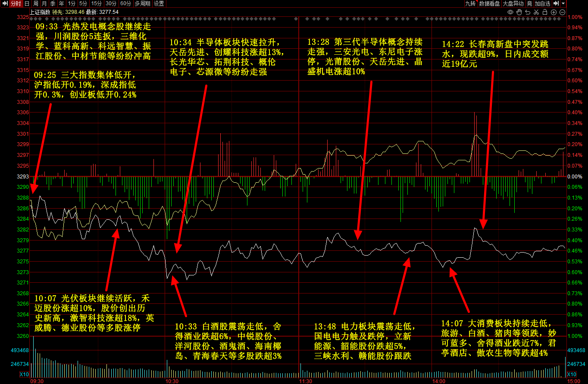588x384 pixels.
Task: Select the 60分 period tab
Action: pyautogui.click(x=125, y=3)
